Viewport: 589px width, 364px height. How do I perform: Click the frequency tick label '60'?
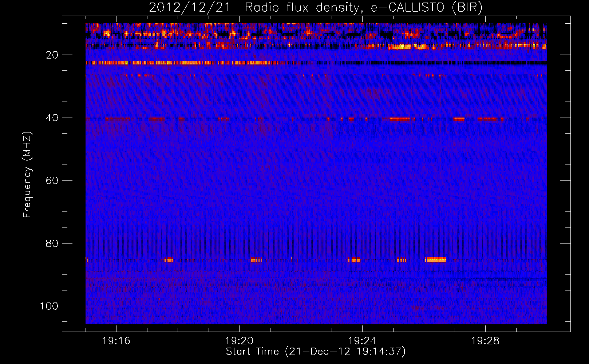[52, 181]
